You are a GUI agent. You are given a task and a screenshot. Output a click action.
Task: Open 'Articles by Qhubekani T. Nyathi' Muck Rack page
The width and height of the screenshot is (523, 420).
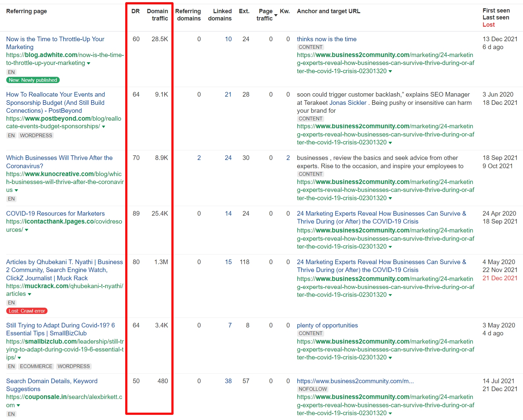coord(65,270)
